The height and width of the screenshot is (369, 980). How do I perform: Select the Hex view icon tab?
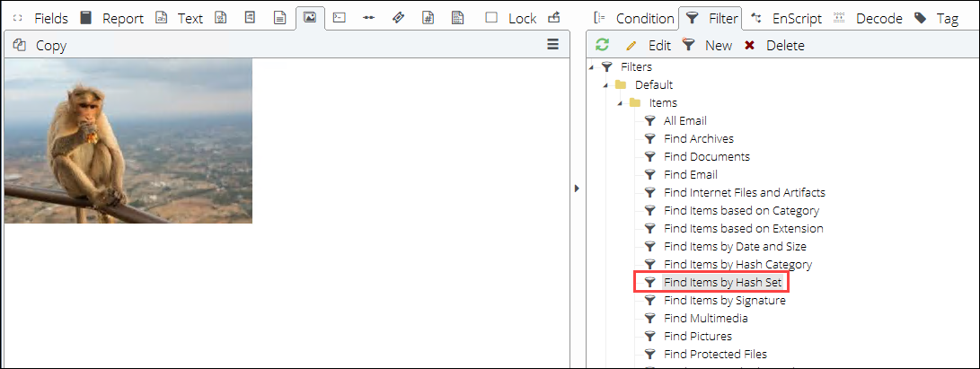(220, 18)
